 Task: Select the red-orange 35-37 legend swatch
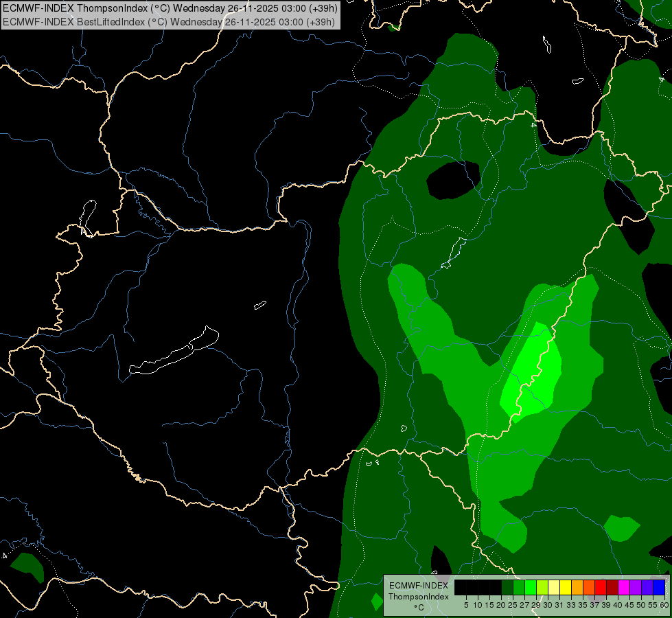(589, 587)
